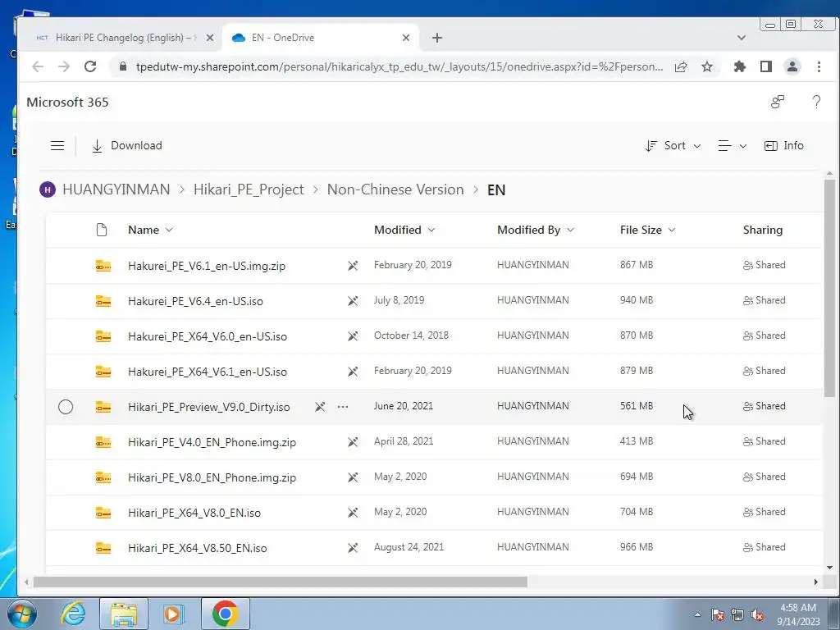Click the horizontal scrollbar thumb
The image size is (840, 630).
[281, 582]
